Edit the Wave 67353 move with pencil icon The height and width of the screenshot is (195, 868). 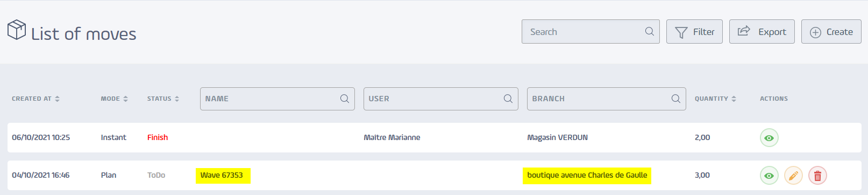click(x=793, y=176)
